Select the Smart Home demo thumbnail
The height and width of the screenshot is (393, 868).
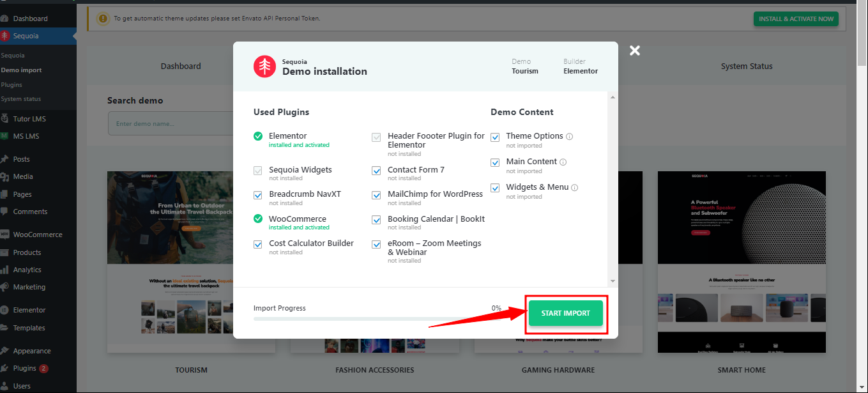click(x=742, y=262)
